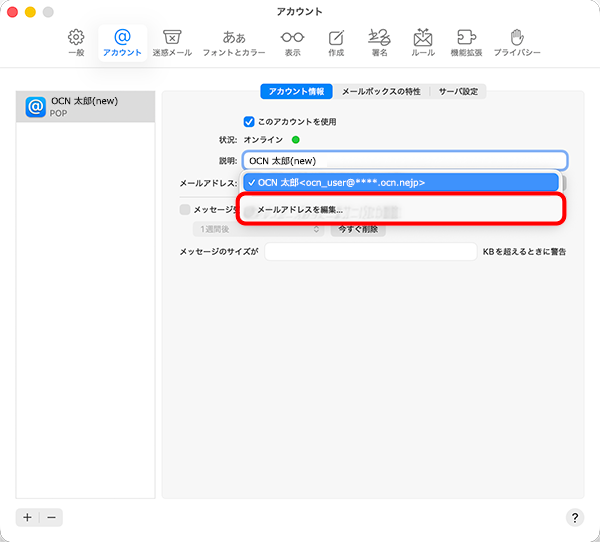Switch to the メールボックスの特性 tab
Image resolution: width=600 pixels, height=542 pixels.
coord(381,91)
